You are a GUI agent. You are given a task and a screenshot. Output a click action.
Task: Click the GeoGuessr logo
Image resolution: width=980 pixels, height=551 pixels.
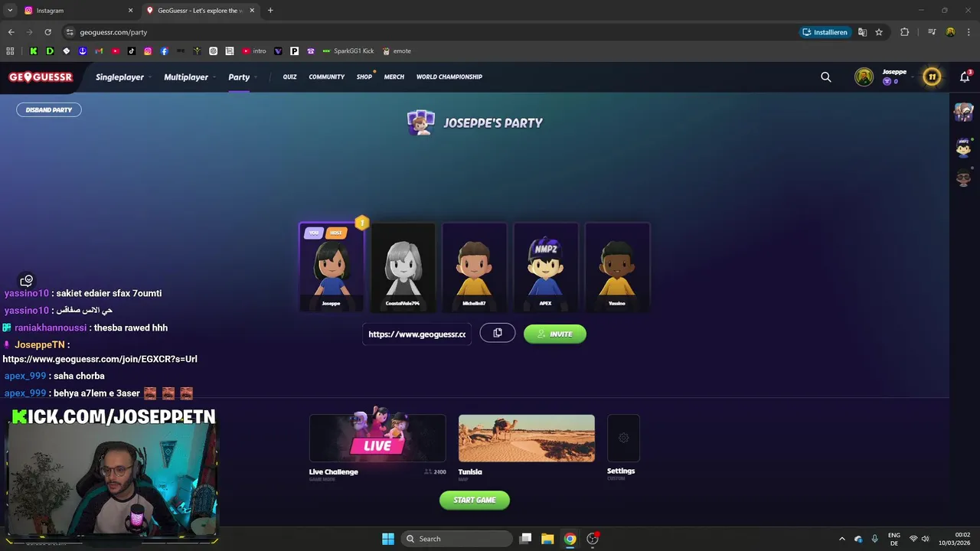click(41, 77)
